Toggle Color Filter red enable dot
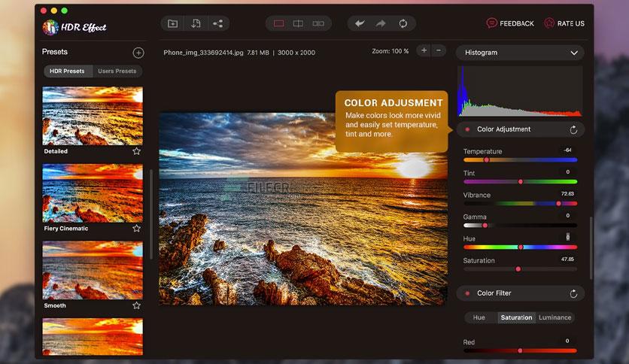 click(x=467, y=293)
